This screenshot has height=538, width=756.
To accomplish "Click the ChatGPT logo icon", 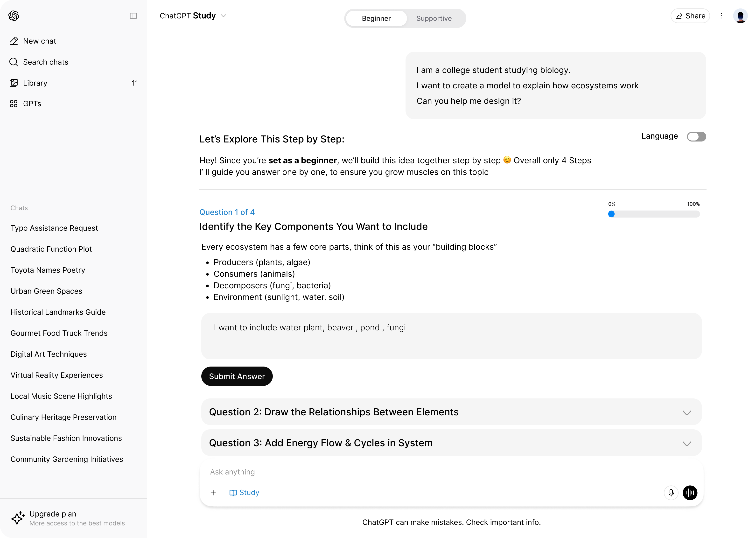I will click(x=14, y=15).
